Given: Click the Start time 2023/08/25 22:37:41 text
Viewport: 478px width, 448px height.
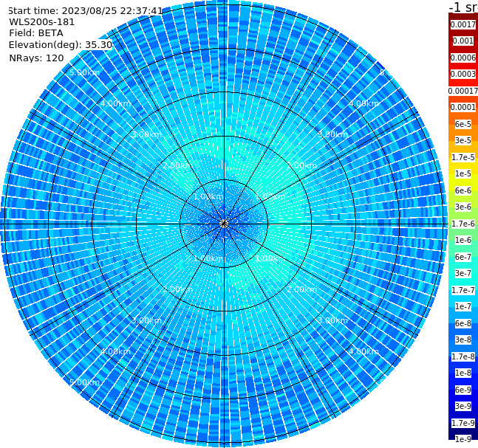Looking at the screenshot, I should [86, 11].
